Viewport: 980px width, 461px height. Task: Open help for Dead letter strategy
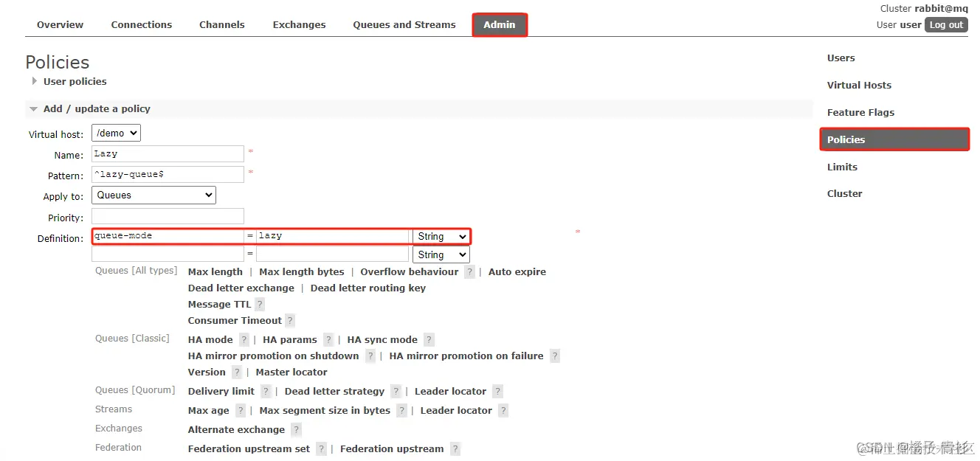pos(396,392)
